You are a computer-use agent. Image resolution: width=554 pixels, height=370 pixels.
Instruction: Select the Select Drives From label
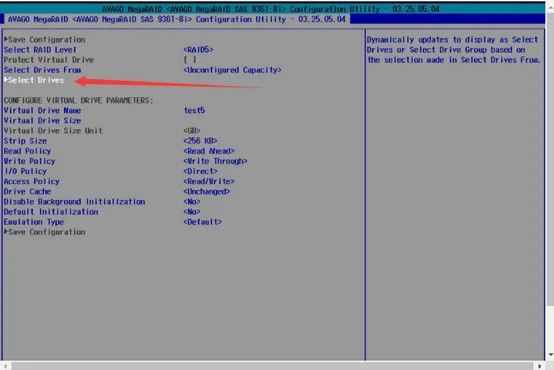[42, 70]
